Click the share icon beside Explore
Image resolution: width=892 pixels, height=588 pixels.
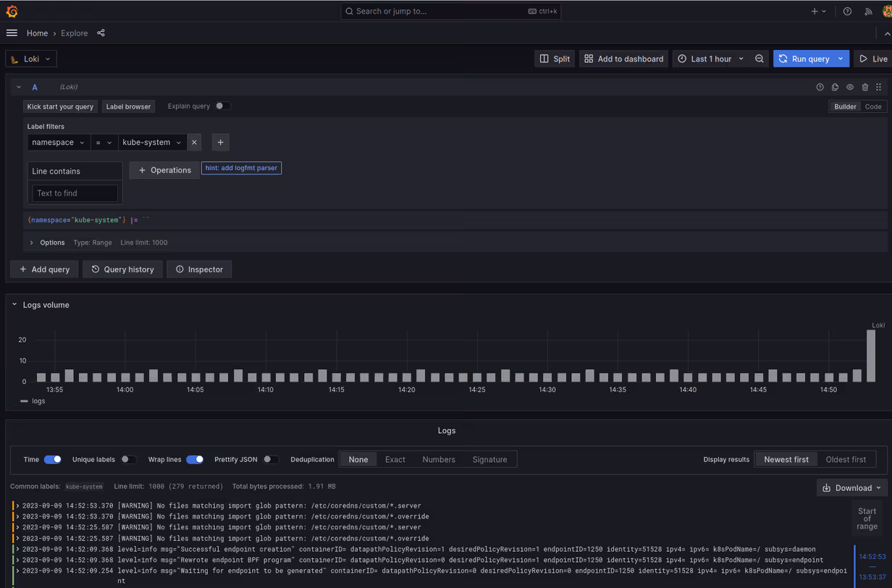click(x=101, y=33)
